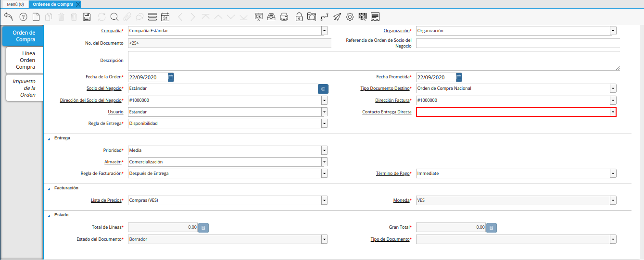Open the magnifier search icon

pos(114,17)
